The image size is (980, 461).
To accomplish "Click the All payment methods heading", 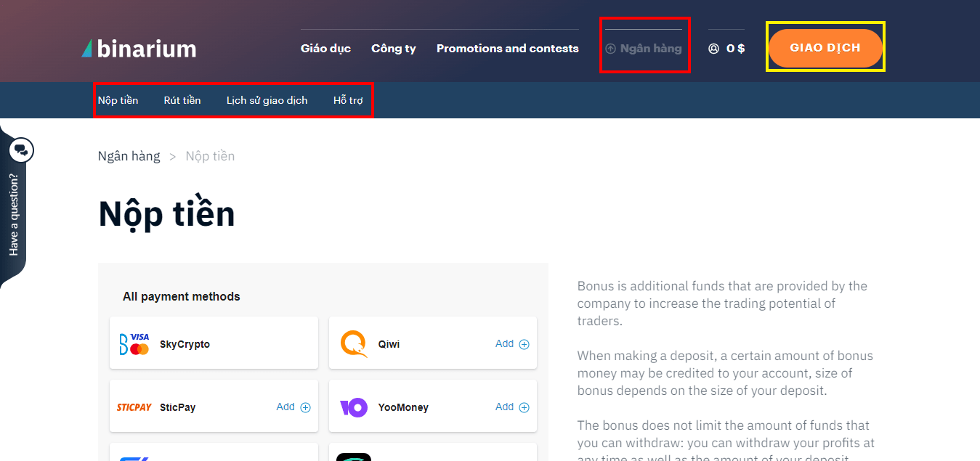I will click(182, 296).
